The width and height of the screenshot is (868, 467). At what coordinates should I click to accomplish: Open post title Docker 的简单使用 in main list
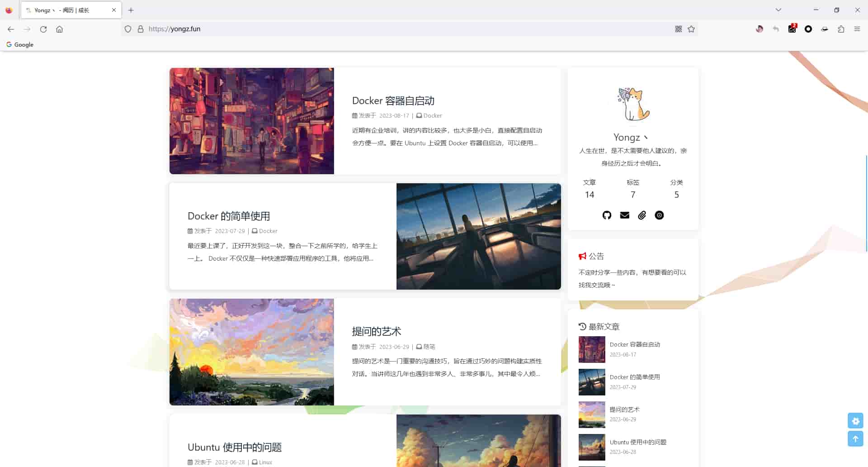coord(229,216)
